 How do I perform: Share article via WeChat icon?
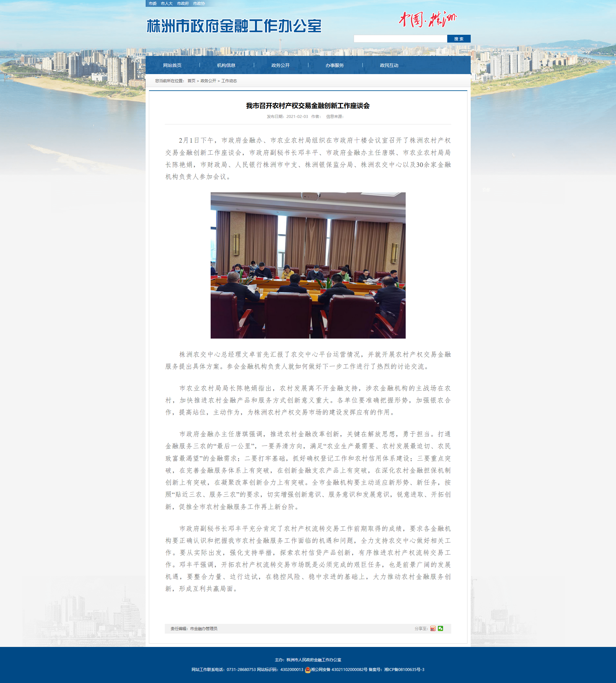[x=440, y=628]
